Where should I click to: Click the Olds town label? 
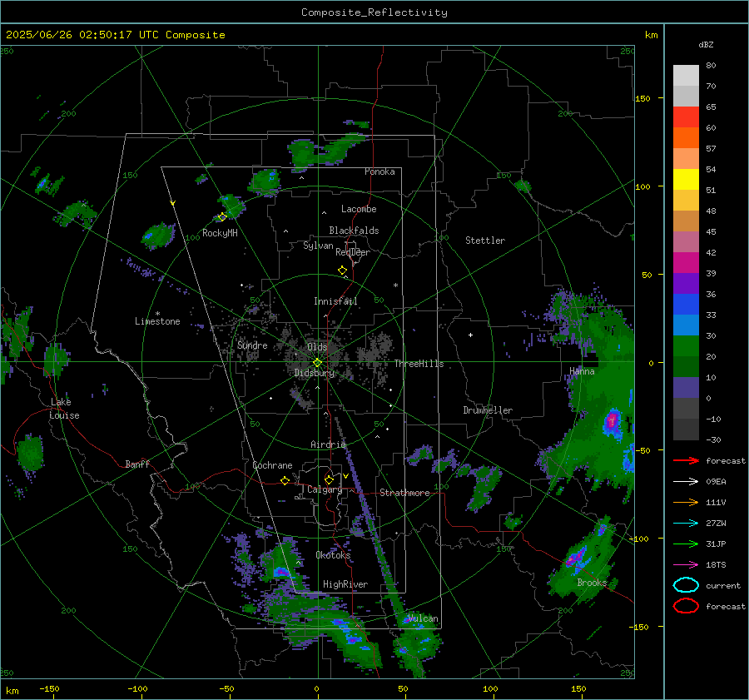pos(317,347)
